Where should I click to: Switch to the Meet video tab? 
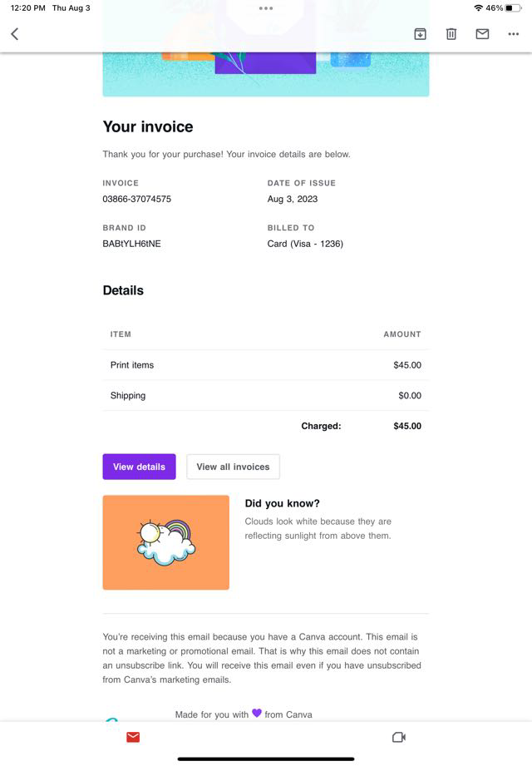point(398,737)
